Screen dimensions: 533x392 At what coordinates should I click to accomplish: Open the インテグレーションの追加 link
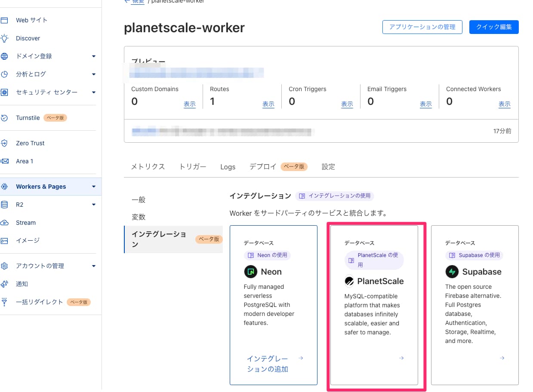268,363
